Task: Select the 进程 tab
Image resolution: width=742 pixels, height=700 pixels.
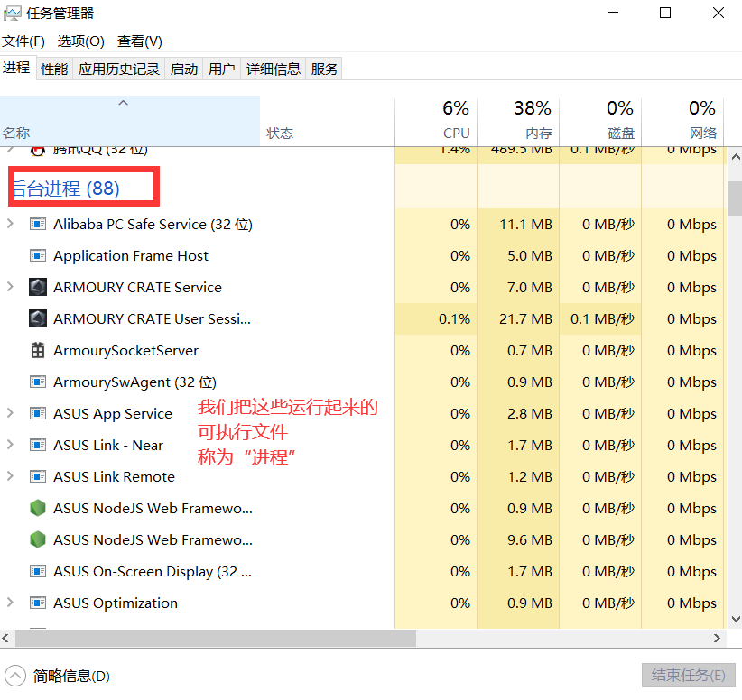Action: (x=16, y=68)
